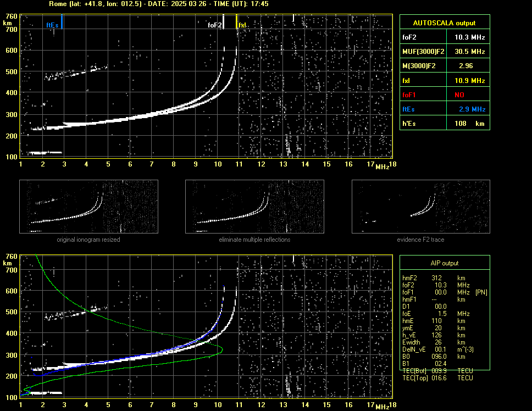This screenshot has width=532, height=411.
Task: Click the foF2 value '10.3 MHz' in AUTOSCALA table
Action: pos(469,37)
